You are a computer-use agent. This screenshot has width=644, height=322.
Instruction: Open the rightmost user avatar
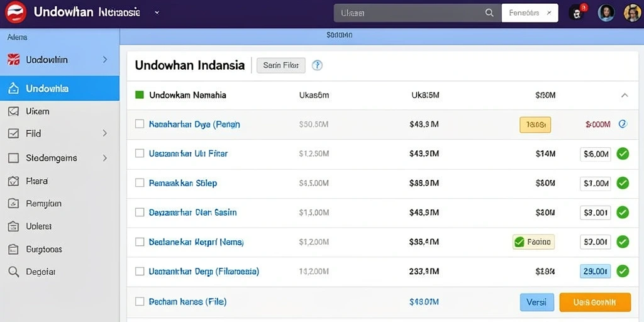(632, 13)
